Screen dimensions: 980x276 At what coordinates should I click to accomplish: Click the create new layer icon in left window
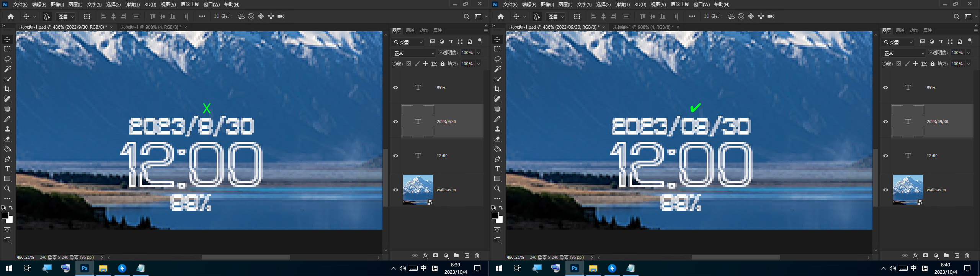point(467,256)
